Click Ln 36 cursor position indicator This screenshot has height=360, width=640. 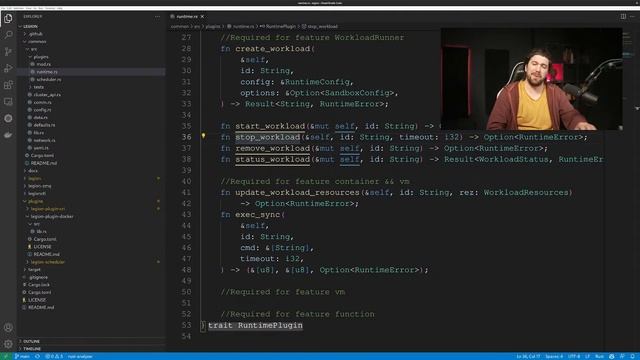coord(528,356)
